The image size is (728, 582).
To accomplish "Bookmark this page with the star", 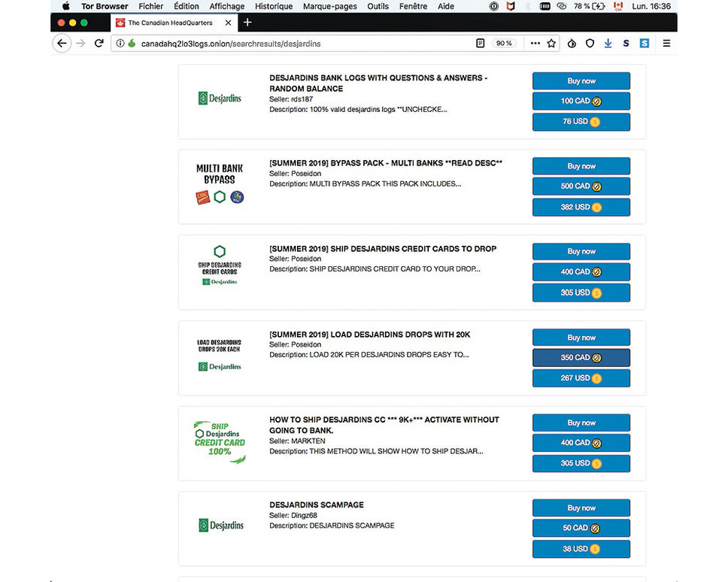I will pyautogui.click(x=551, y=43).
